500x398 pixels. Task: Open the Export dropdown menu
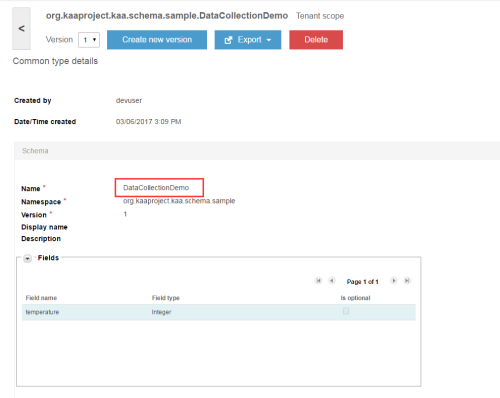click(x=248, y=40)
